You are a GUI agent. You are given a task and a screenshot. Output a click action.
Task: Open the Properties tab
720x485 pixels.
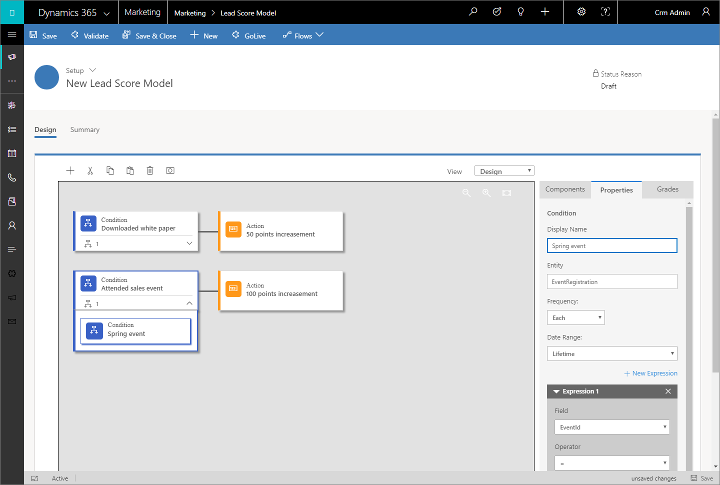click(616, 190)
